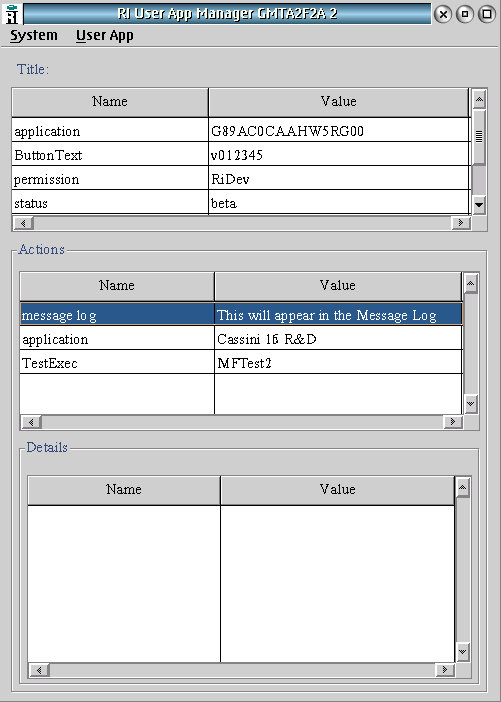The width and height of the screenshot is (501, 702).
Task: Click the Cassini 16 R&D value cell
Action: coord(338,338)
